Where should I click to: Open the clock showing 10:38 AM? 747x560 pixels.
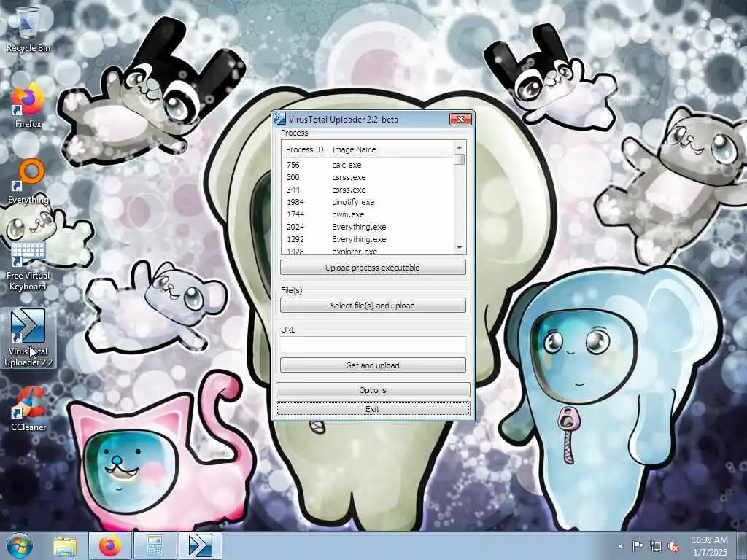pos(710,546)
